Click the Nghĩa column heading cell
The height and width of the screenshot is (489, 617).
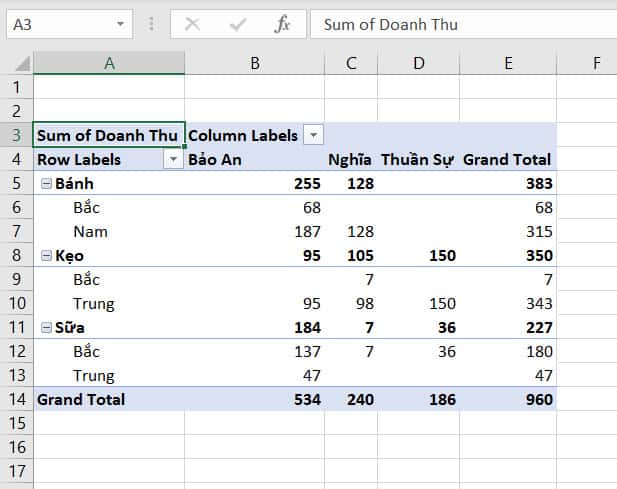click(351, 159)
